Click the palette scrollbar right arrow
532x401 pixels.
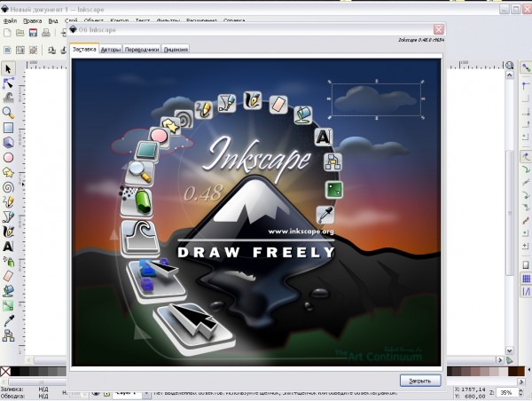[x=521, y=382]
